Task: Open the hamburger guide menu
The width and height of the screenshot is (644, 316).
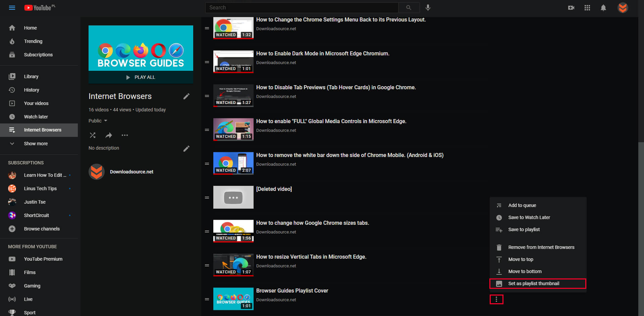Action: (12, 8)
